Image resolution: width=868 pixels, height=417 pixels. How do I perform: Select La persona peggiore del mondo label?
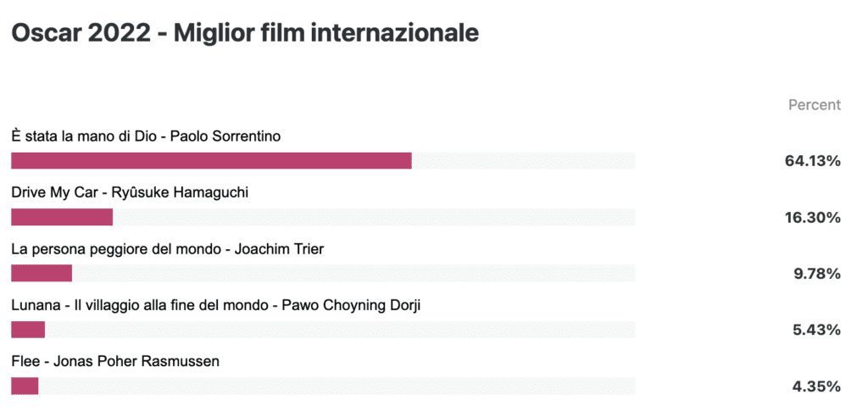[x=167, y=249]
